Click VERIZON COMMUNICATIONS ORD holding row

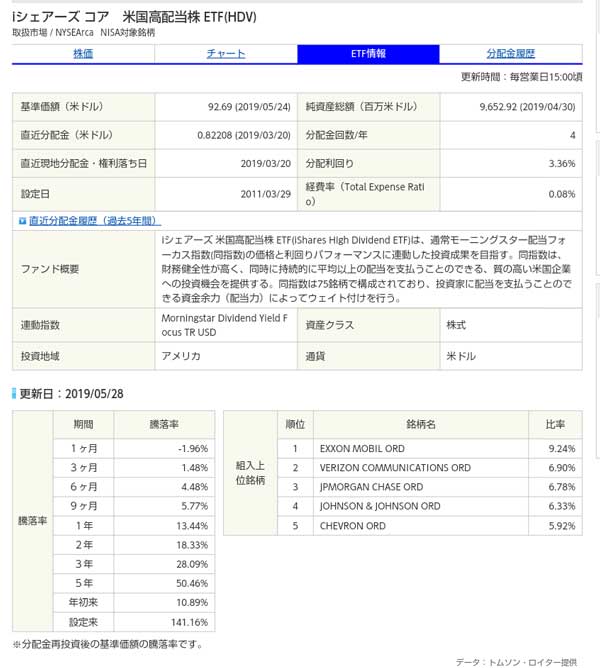coord(395,468)
